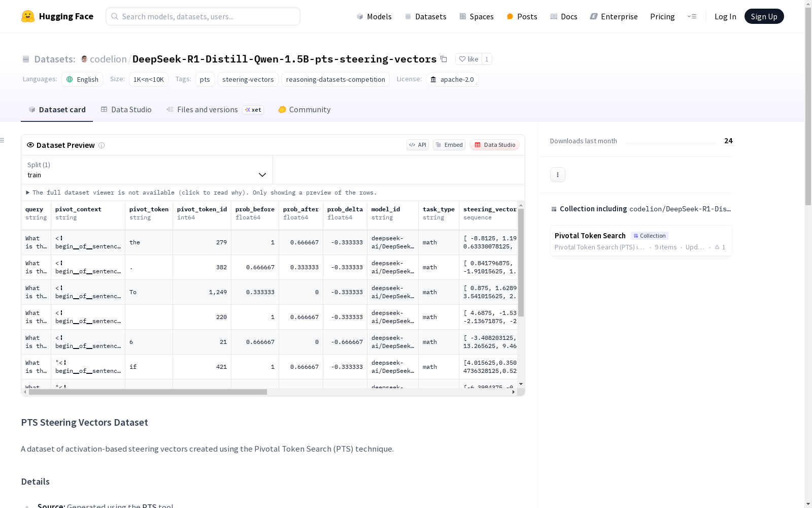Viewport: 812px width, 508px height.
Task: Open the Datasets page in navigation
Action: [425, 16]
